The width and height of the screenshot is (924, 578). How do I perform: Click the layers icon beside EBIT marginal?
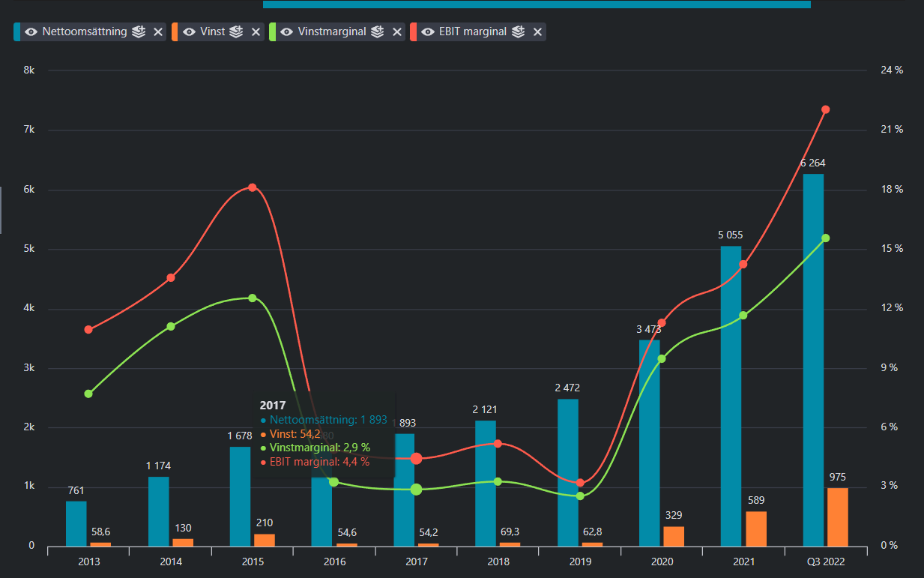[x=519, y=31]
